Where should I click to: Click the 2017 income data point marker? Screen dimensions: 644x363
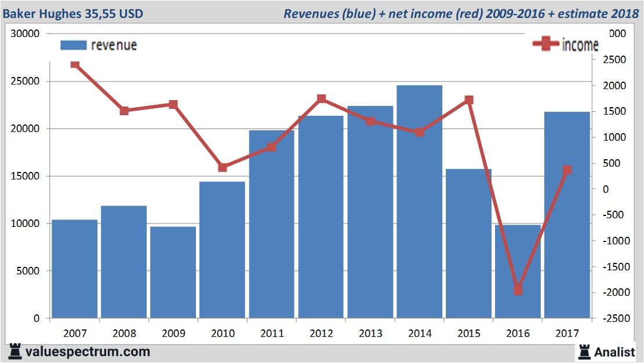click(x=567, y=170)
